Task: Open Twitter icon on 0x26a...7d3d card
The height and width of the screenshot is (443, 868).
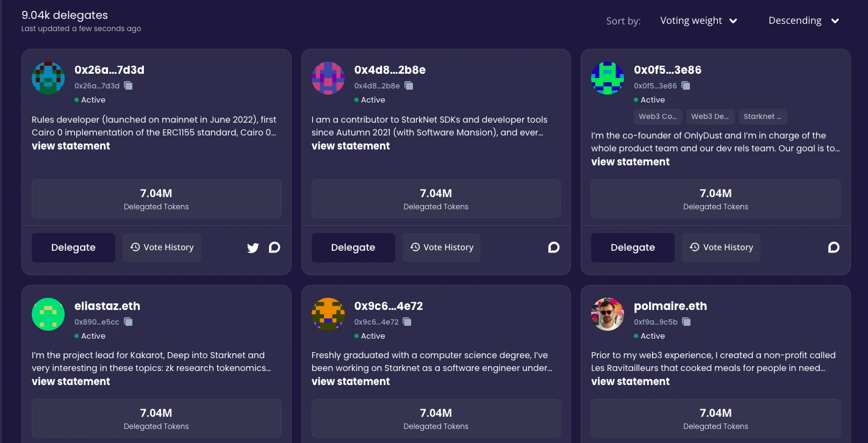Action: coord(253,248)
